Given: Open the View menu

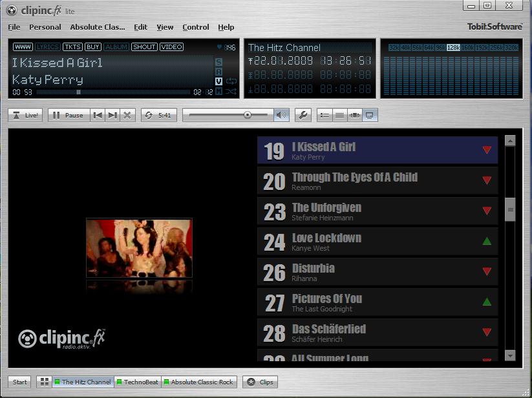Looking at the screenshot, I should click(x=165, y=27).
